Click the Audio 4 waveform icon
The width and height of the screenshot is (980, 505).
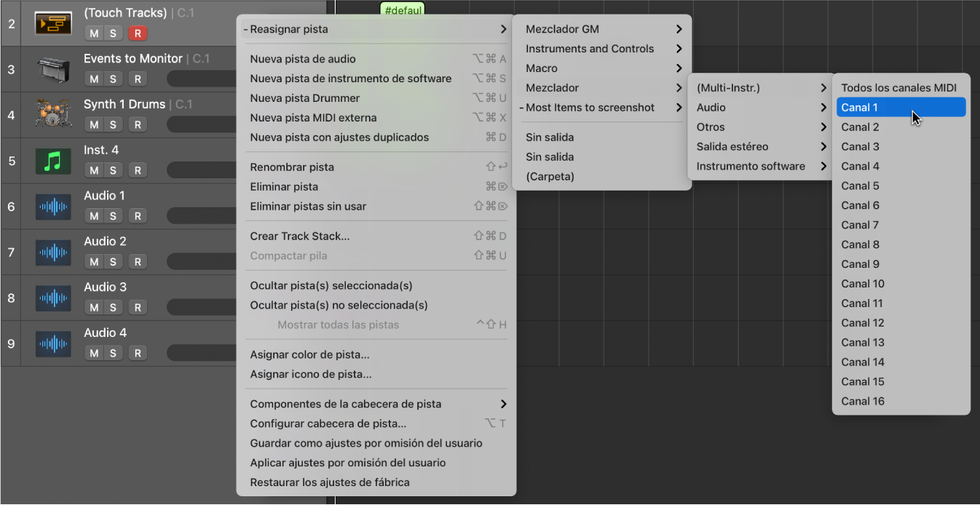click(53, 343)
